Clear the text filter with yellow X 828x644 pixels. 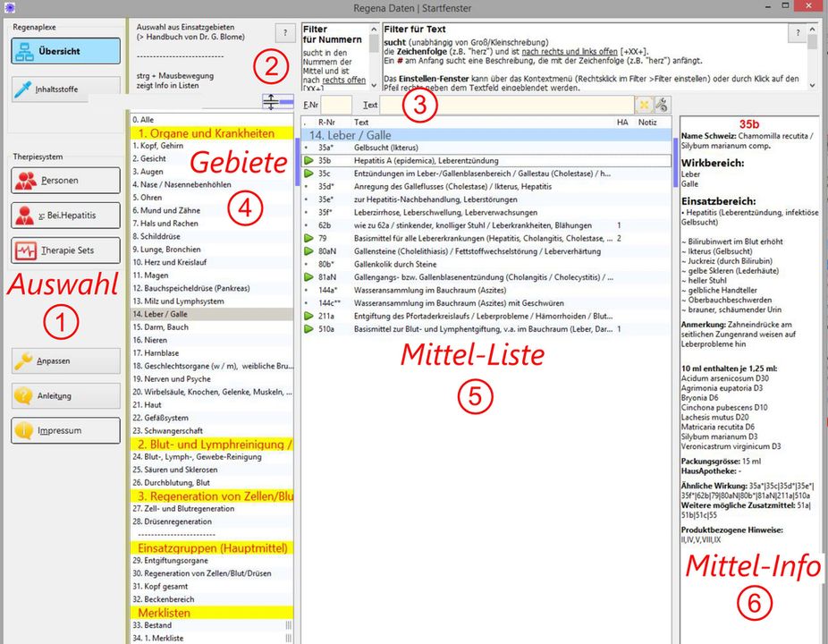[x=643, y=106]
